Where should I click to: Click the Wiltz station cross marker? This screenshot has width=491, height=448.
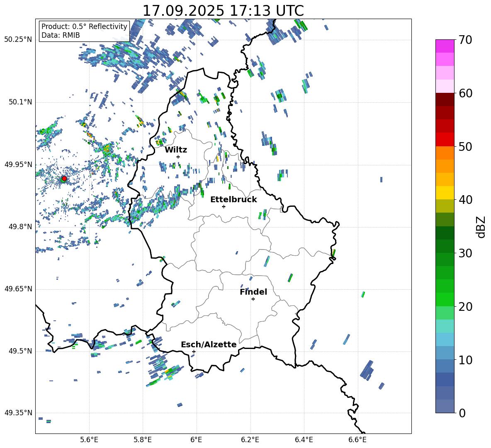[178, 157]
